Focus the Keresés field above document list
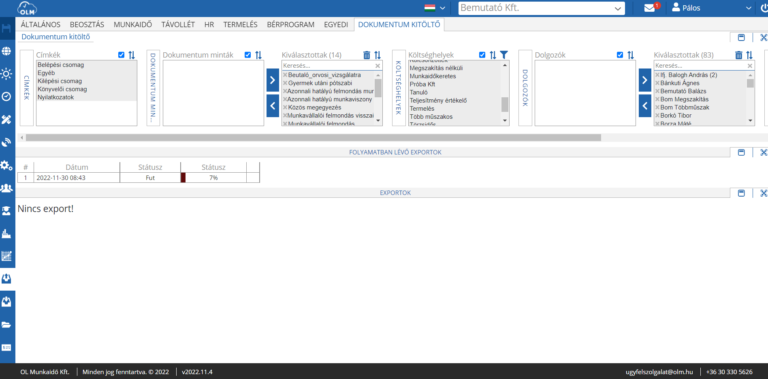This screenshot has height=379, width=768. (329, 66)
